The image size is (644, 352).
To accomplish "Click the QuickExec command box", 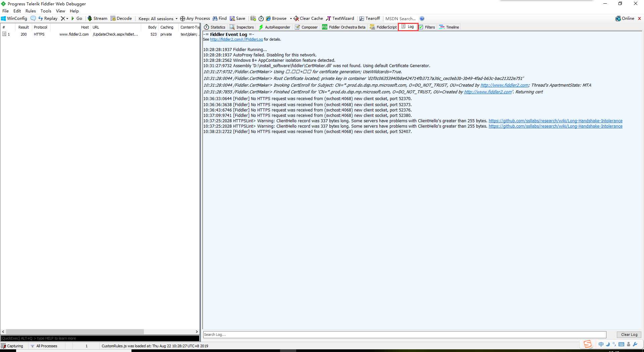I will coord(100,338).
